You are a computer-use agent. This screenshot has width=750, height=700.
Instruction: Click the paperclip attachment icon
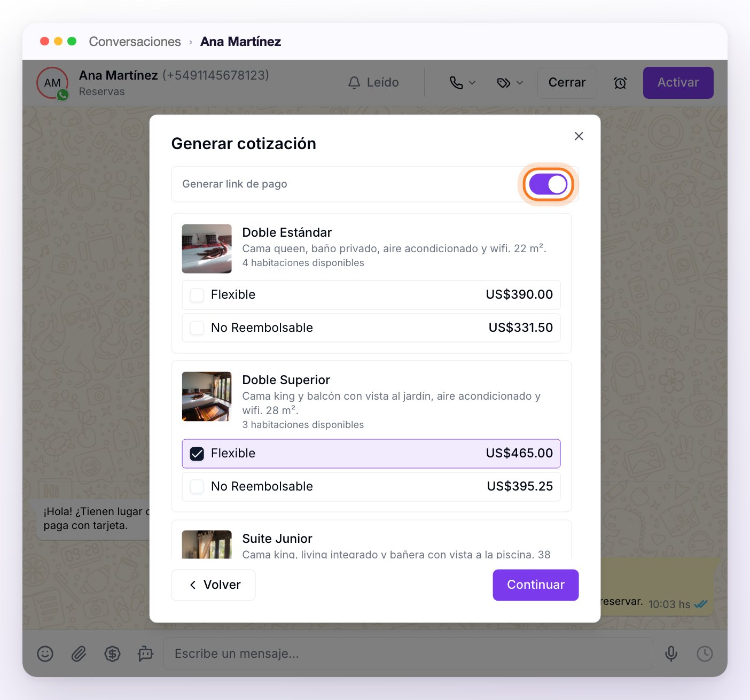click(x=79, y=654)
